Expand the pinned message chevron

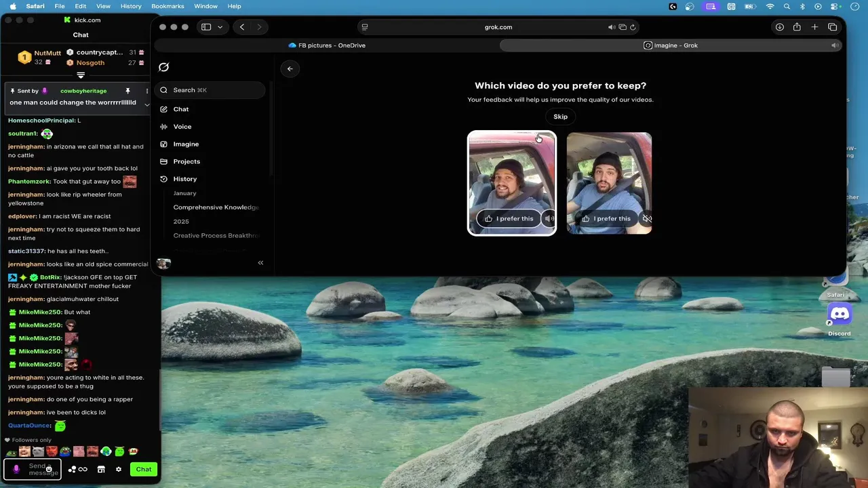[x=146, y=104]
